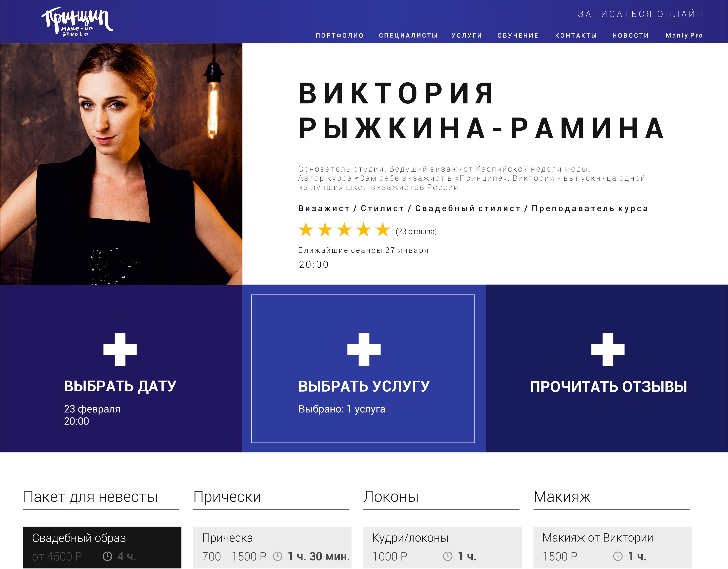Click ЗАПИСАТЬСЯ ОНЛАЙН link

click(x=641, y=14)
